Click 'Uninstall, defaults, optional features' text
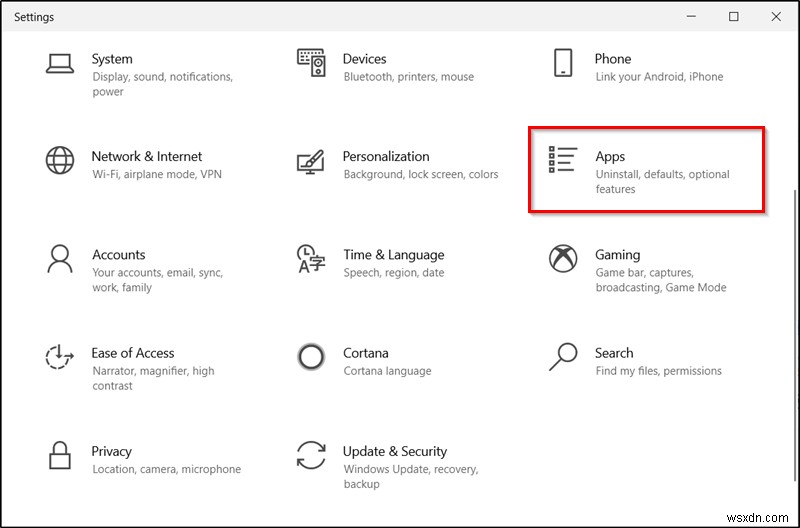The height and width of the screenshot is (528, 800). coord(662,182)
